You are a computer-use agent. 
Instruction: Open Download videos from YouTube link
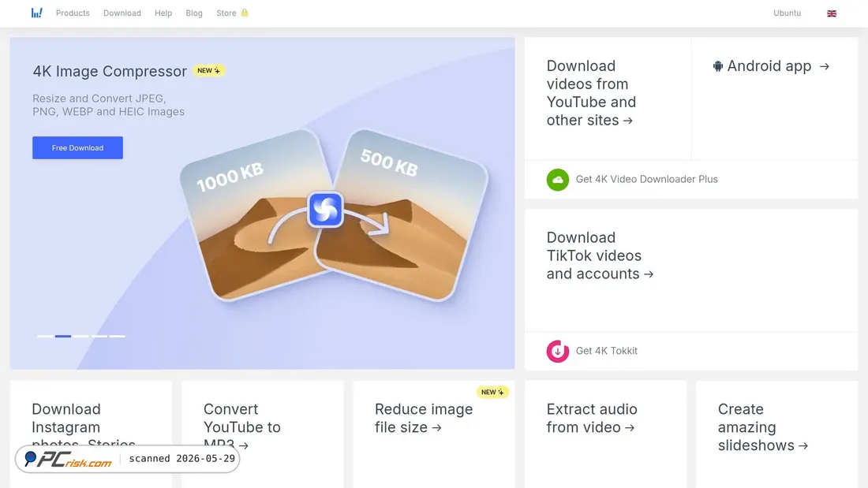(591, 93)
